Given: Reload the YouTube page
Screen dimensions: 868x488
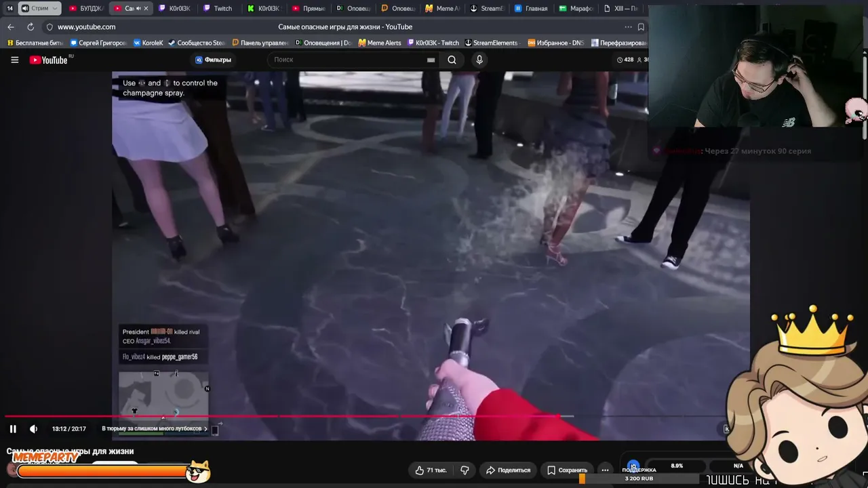Looking at the screenshot, I should coord(31,27).
